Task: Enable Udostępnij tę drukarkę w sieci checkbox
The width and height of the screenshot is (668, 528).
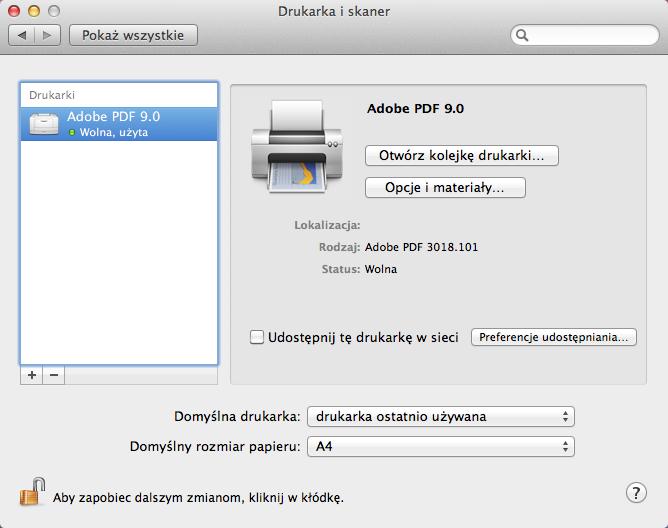Action: (x=256, y=337)
